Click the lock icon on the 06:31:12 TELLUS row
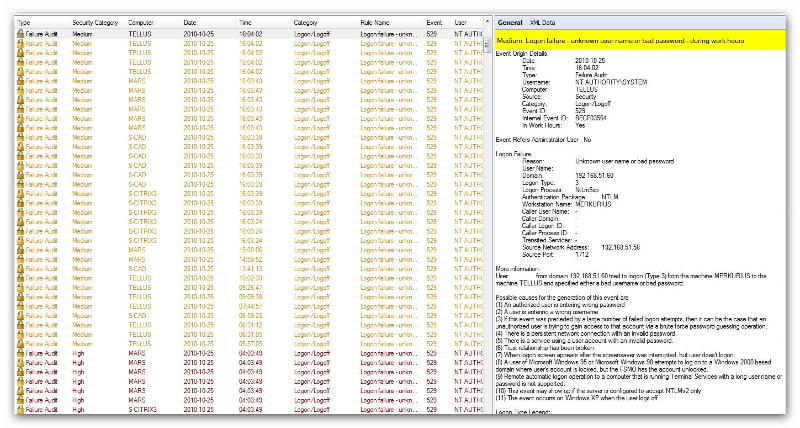 coord(20,325)
